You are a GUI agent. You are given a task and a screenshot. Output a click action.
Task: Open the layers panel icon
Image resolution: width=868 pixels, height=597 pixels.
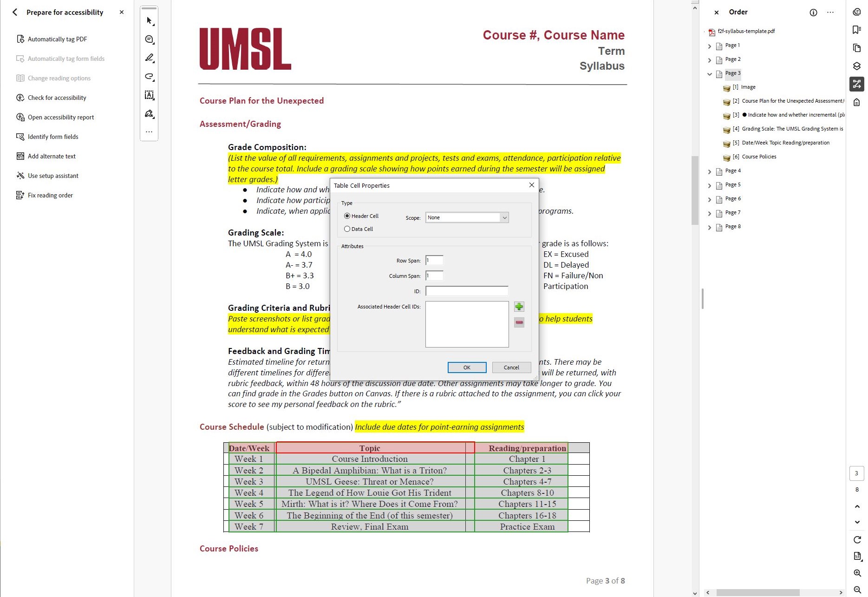(x=857, y=66)
